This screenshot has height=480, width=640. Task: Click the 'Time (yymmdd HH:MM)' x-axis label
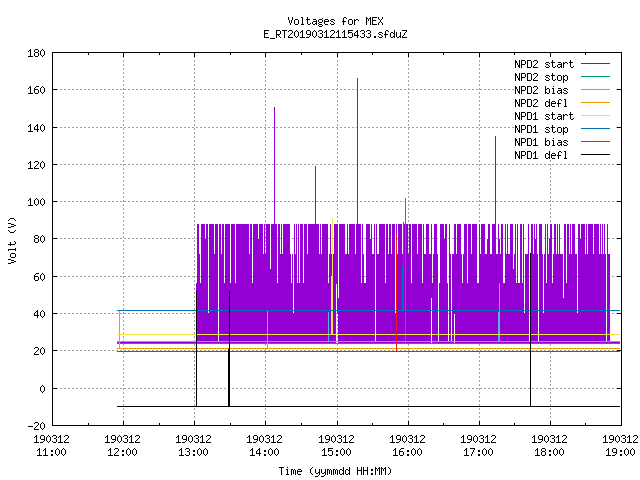coord(335,471)
